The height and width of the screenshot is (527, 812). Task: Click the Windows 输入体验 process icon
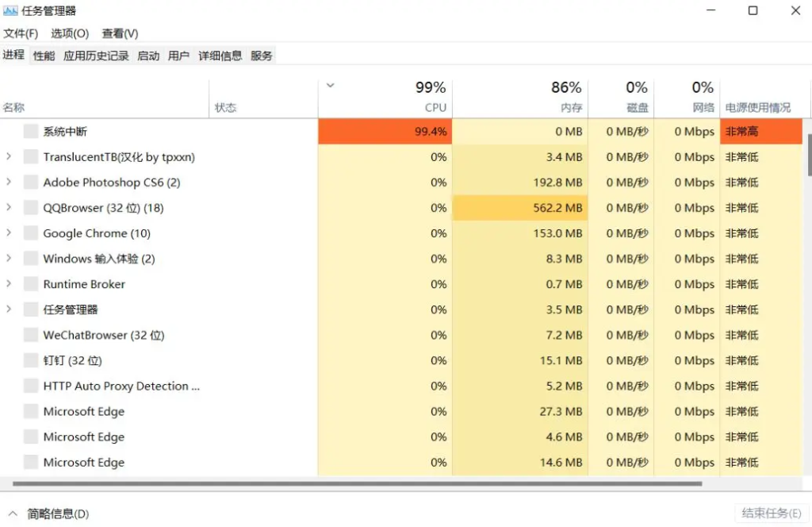tap(31, 258)
